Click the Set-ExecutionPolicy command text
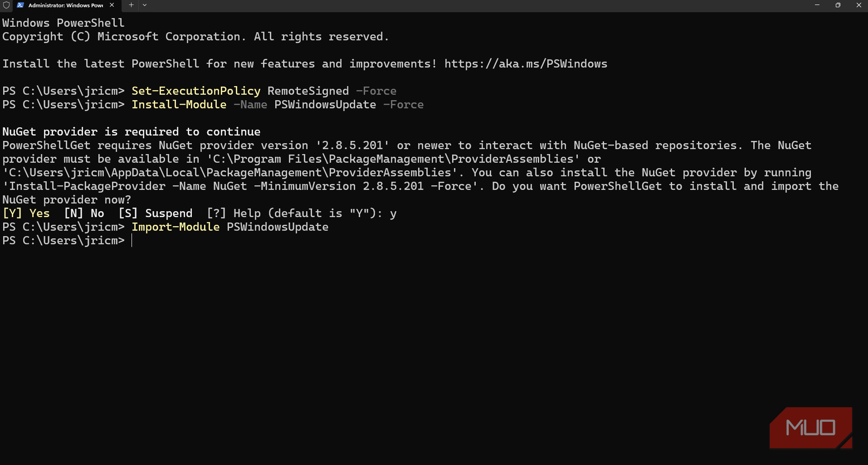Image resolution: width=868 pixels, height=465 pixels. (x=196, y=91)
